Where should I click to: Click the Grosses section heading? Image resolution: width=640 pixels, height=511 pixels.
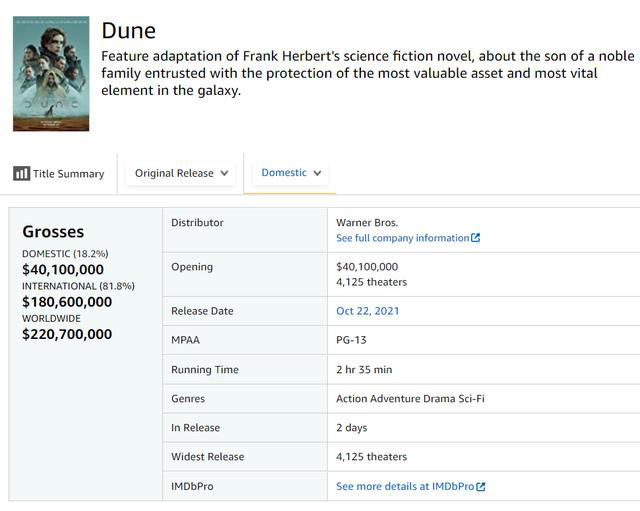coord(53,231)
